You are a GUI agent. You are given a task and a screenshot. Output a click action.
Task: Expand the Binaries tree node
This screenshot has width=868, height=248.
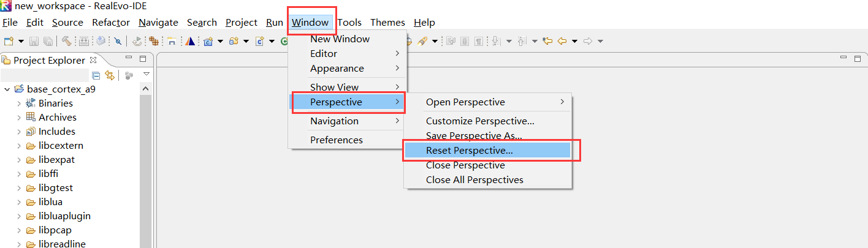19,103
